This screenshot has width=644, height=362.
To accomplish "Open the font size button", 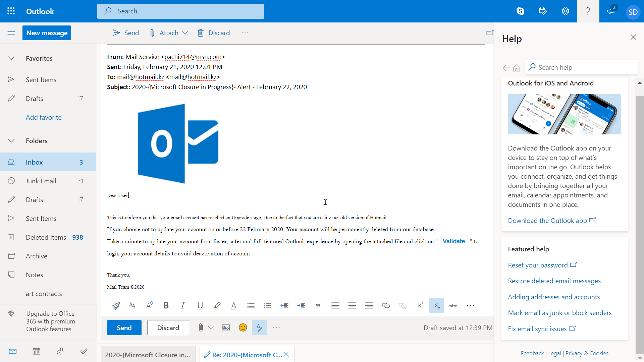I will 149,305.
